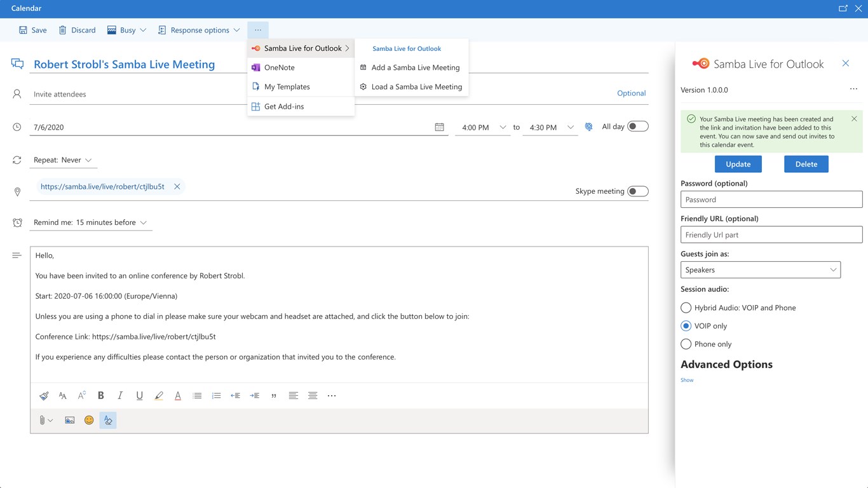Image resolution: width=868 pixels, height=488 pixels.
Task: Click the Update button
Action: pos(738,164)
